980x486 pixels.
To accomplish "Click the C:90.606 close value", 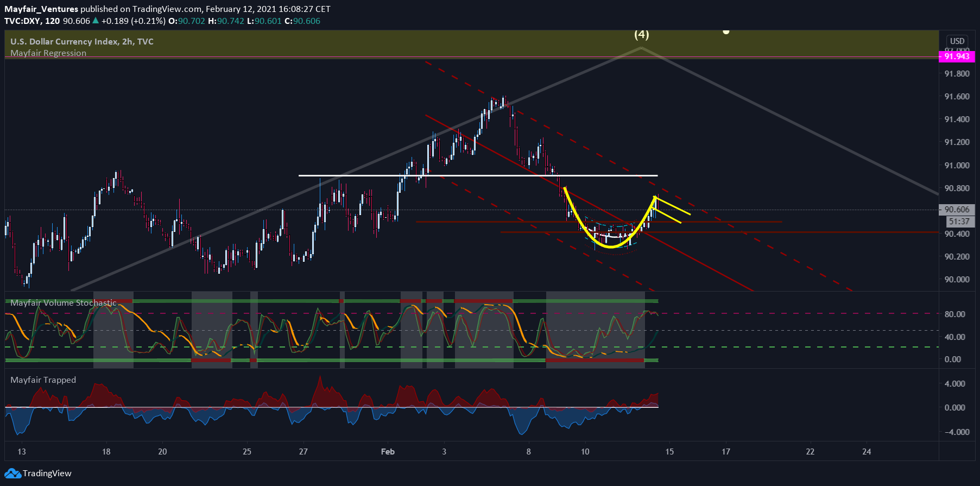I will point(302,21).
